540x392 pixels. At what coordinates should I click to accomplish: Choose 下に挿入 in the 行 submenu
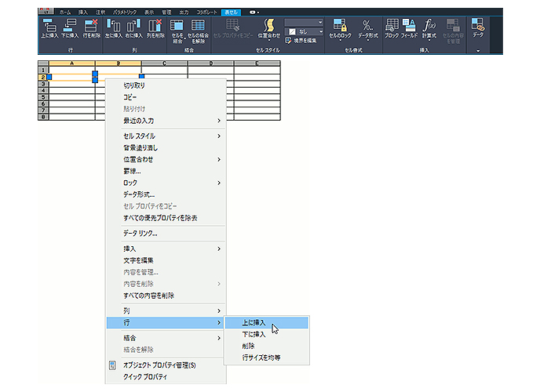click(x=267, y=334)
